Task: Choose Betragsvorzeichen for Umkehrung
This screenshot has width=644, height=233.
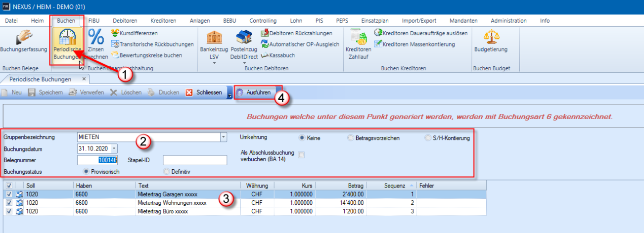Action: click(x=351, y=138)
